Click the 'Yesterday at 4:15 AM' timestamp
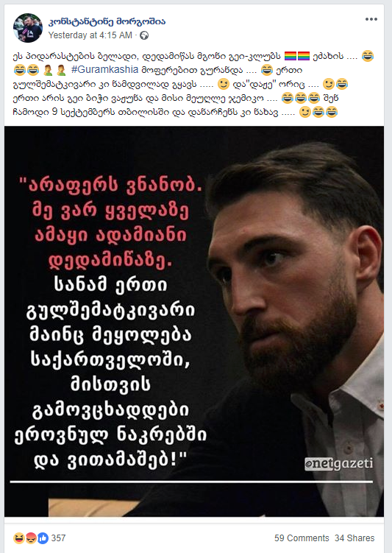Viewport: 392px width, 553px height. point(90,35)
